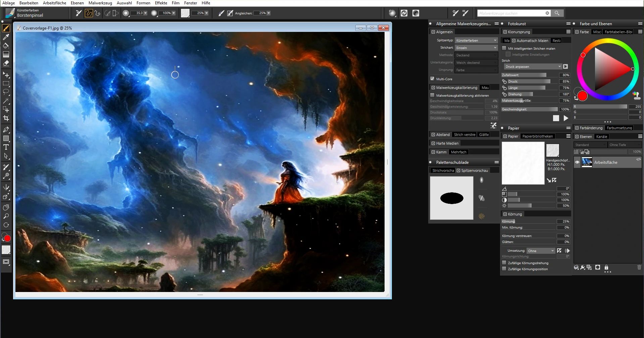Clear the brush search field
Image resolution: width=644 pixels, height=338 pixels.
pyautogui.click(x=547, y=13)
